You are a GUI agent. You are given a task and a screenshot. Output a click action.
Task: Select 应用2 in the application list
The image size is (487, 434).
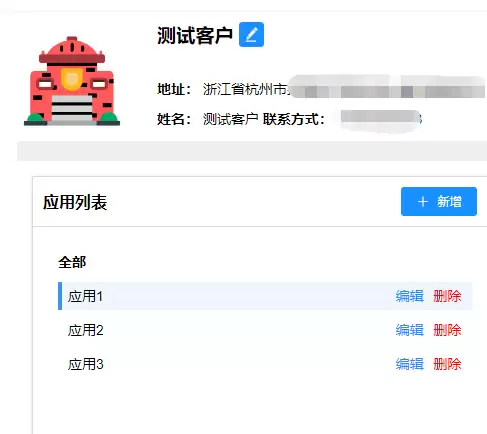click(265, 330)
